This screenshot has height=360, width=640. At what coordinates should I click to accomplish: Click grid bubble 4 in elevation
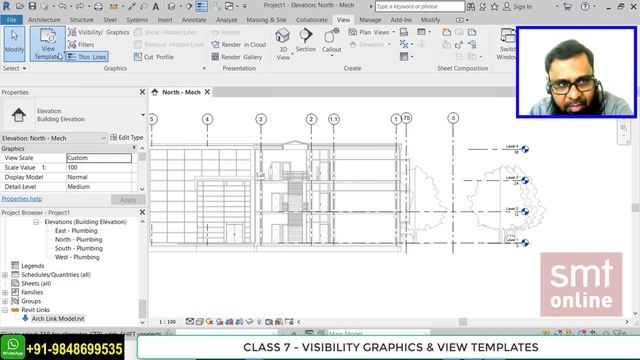tap(207, 119)
